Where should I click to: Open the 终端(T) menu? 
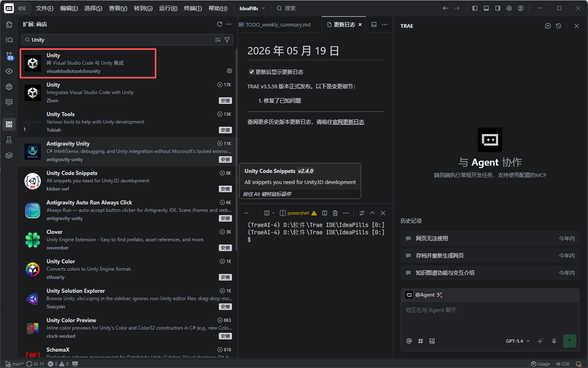193,8
